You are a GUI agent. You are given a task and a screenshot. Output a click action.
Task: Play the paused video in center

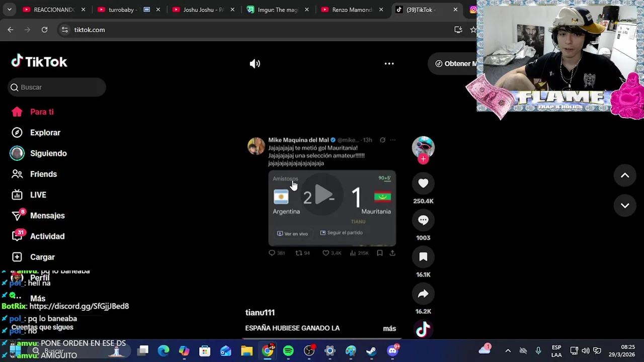tap(323, 195)
